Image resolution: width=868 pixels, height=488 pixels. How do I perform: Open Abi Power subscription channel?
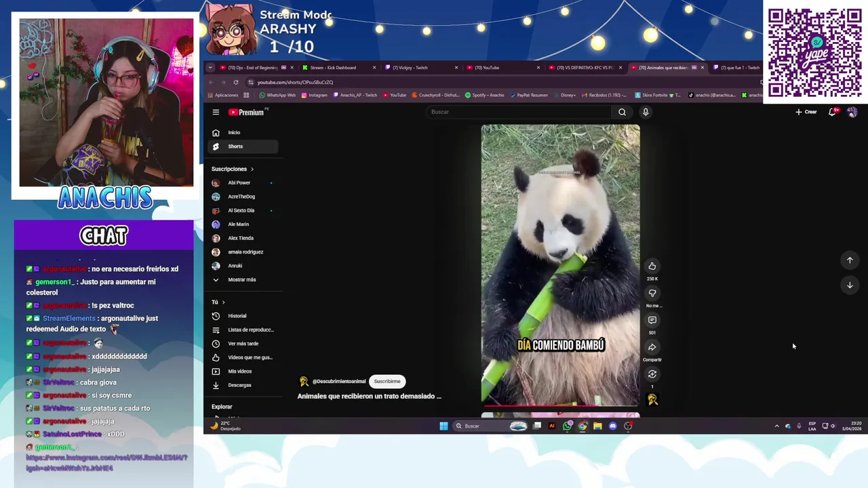click(243, 183)
